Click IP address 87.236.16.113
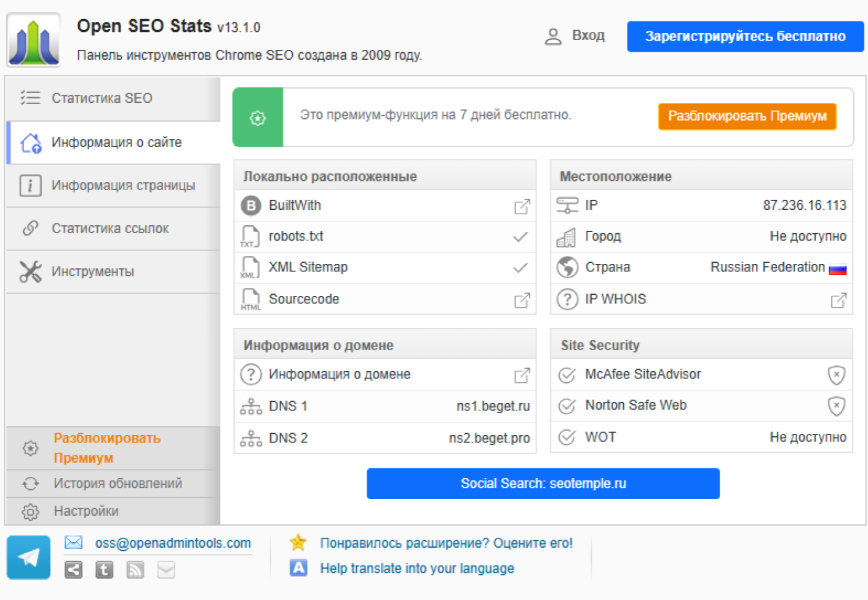The image size is (868, 600). (805, 206)
